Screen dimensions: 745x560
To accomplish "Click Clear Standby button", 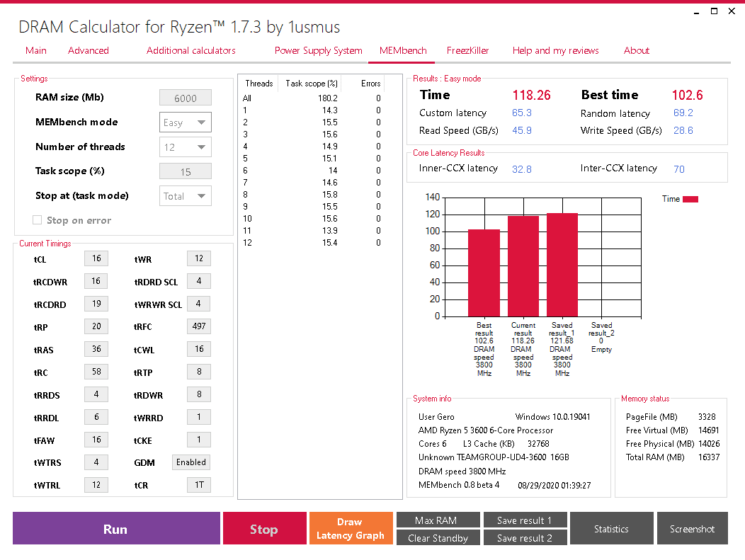I will click(x=438, y=537).
